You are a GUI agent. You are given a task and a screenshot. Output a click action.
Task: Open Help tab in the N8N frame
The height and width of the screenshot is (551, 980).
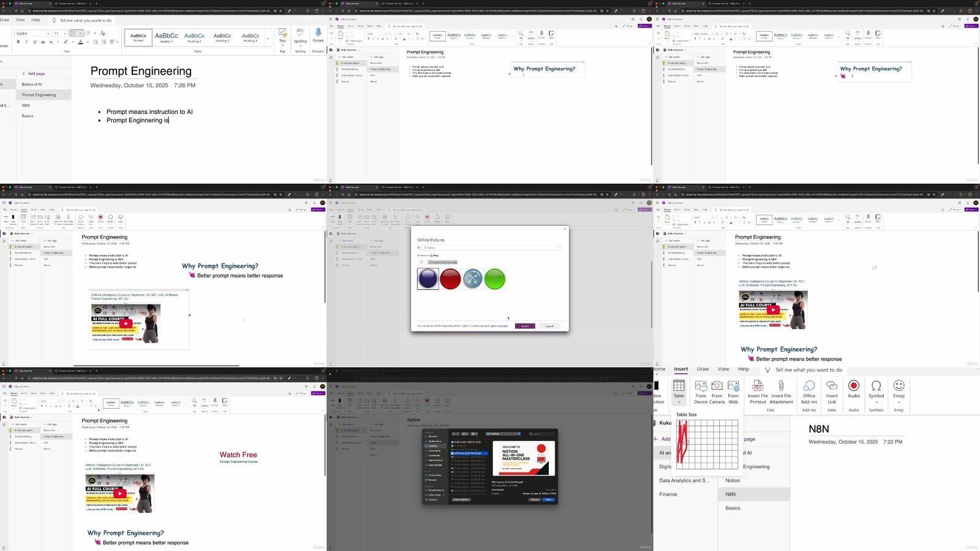click(x=744, y=370)
